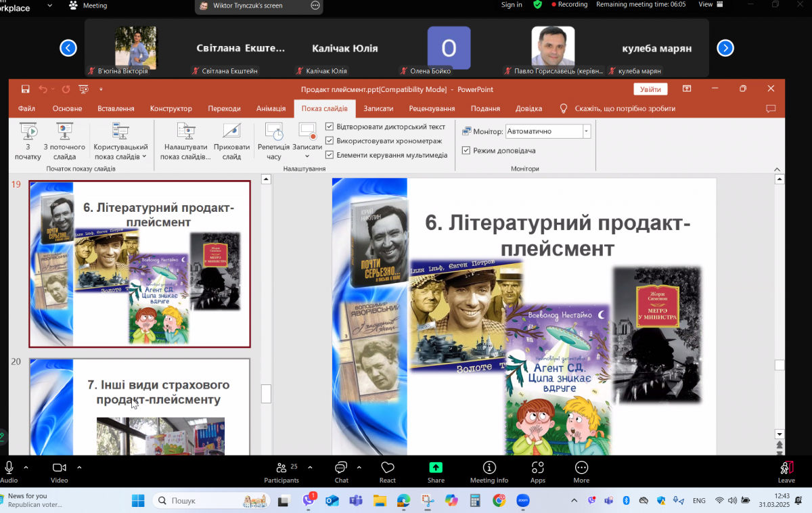This screenshot has height=513, width=812.
Task: Open the Zoom View menu
Action: 710,4
